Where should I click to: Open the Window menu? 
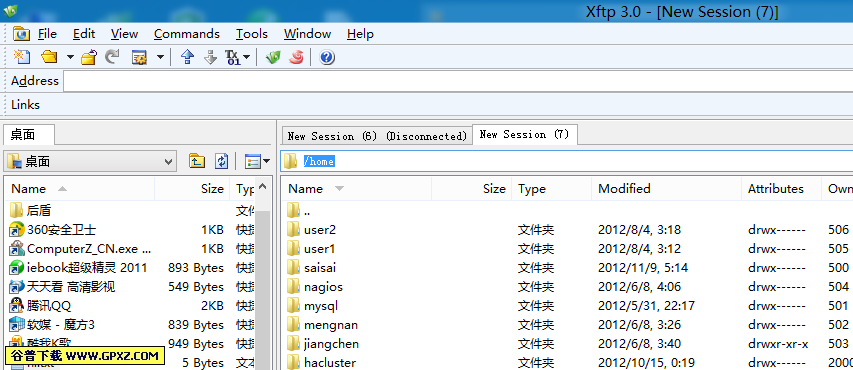[x=307, y=34]
